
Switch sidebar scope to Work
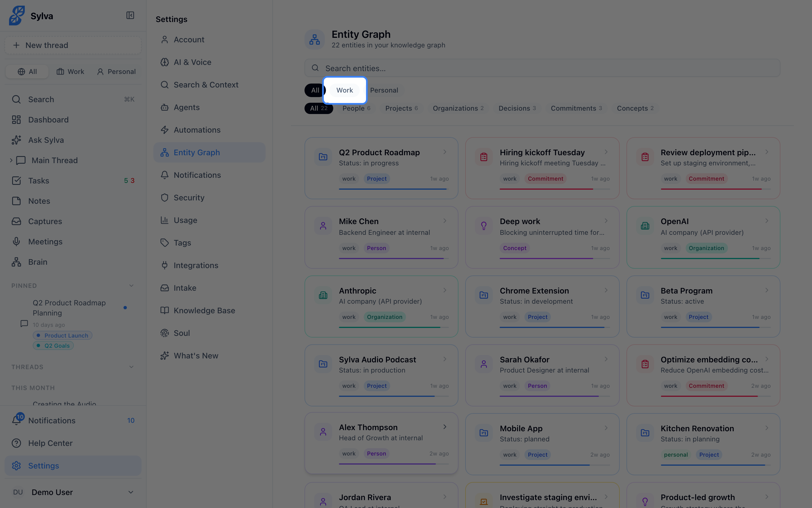pos(70,72)
